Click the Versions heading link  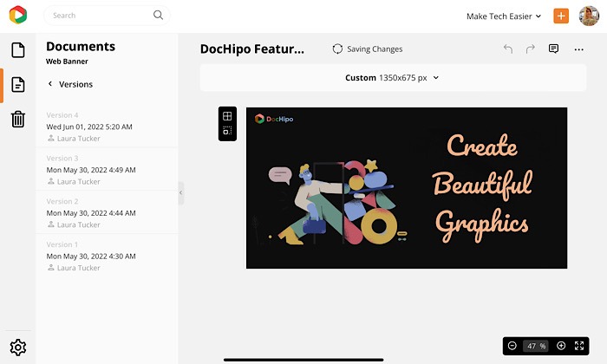(x=76, y=84)
